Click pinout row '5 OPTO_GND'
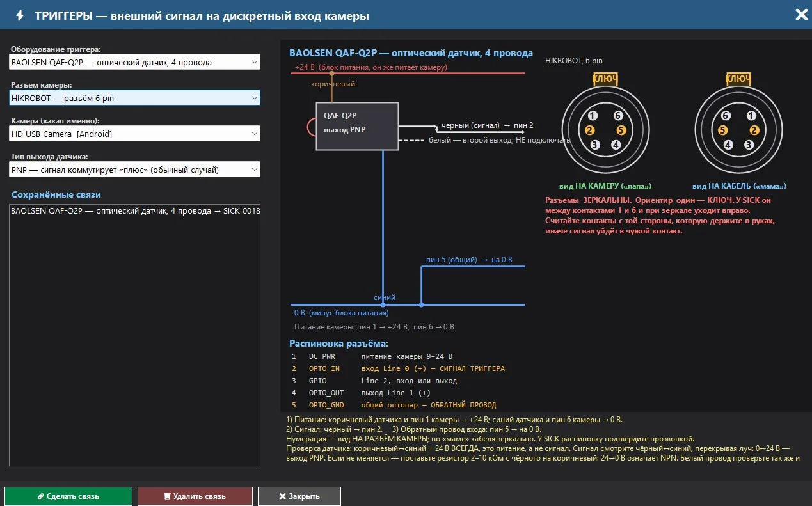The width and height of the screenshot is (812, 506). (x=394, y=405)
